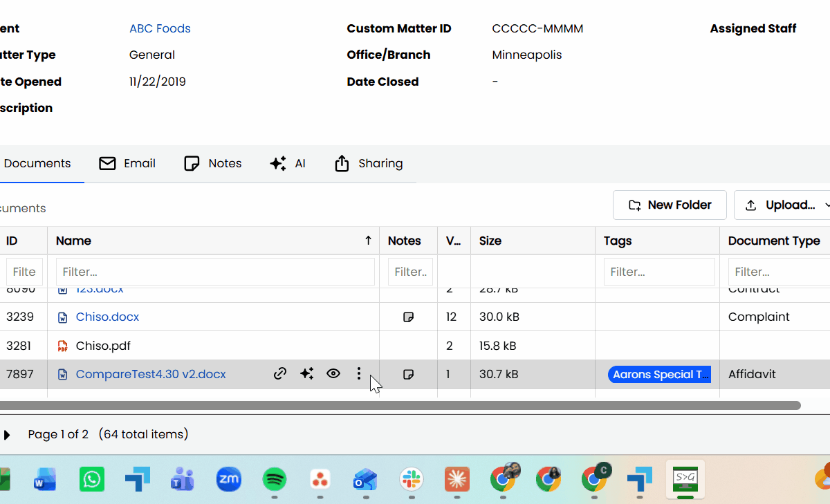Screen dimensions: 830x504
Task: Click the Minneapolis office value
Action: (x=527, y=55)
